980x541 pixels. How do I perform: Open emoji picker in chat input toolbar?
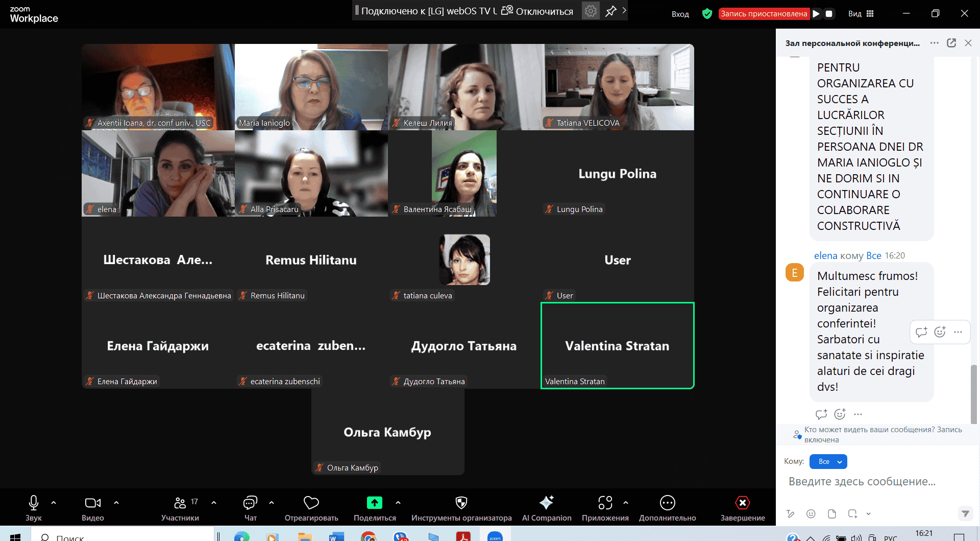(x=811, y=514)
